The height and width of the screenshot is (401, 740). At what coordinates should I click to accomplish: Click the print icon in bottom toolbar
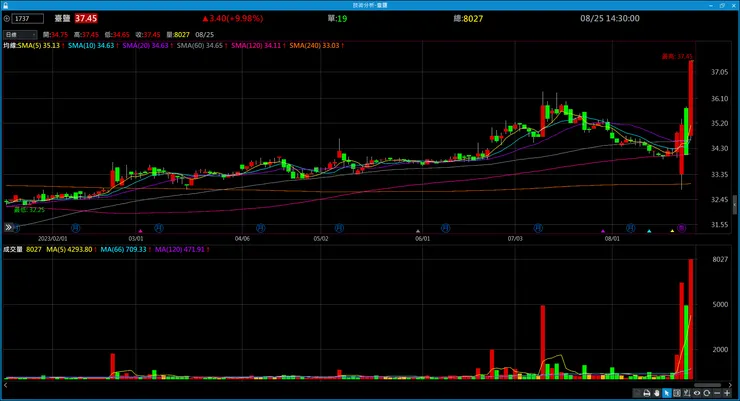pyautogui.click(x=647, y=393)
